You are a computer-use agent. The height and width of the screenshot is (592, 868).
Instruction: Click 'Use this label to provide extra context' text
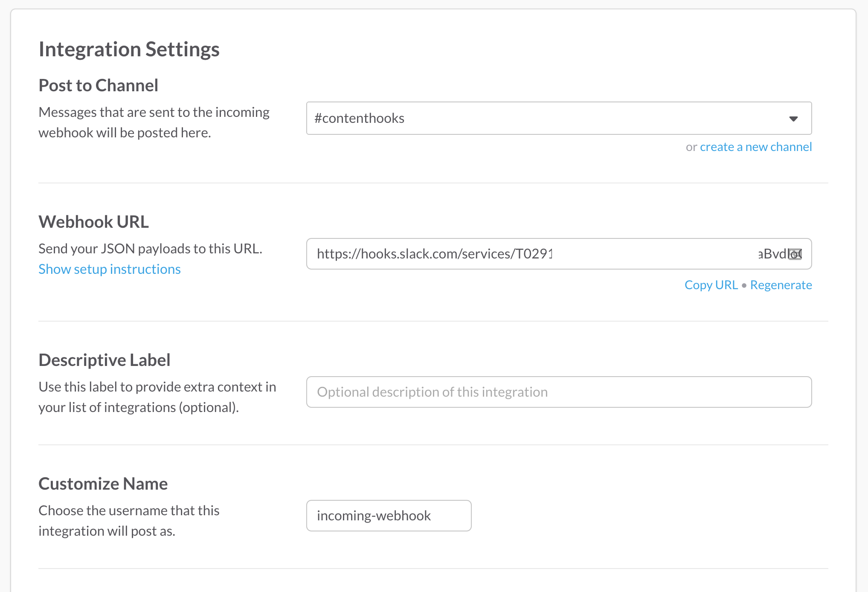(x=151, y=387)
